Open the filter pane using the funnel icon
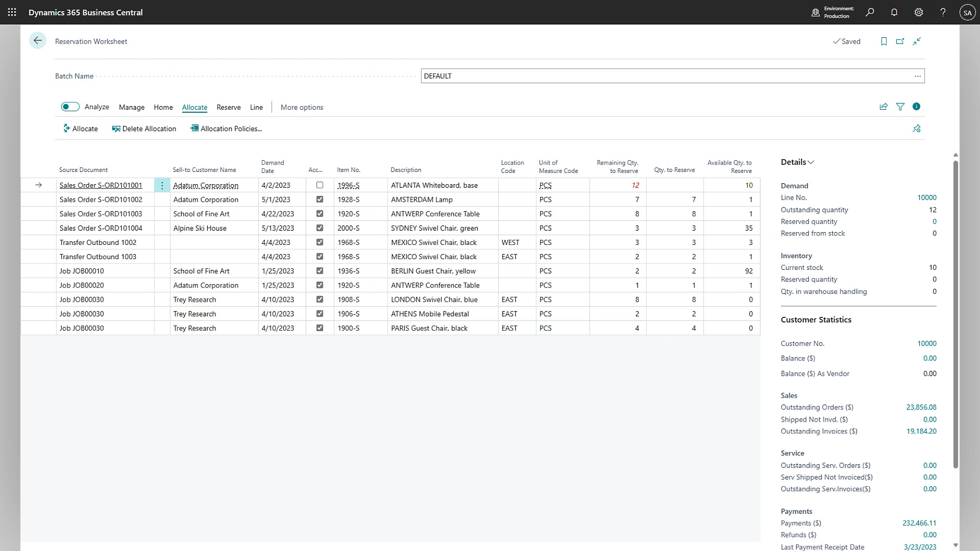The image size is (980, 551). coord(900,106)
